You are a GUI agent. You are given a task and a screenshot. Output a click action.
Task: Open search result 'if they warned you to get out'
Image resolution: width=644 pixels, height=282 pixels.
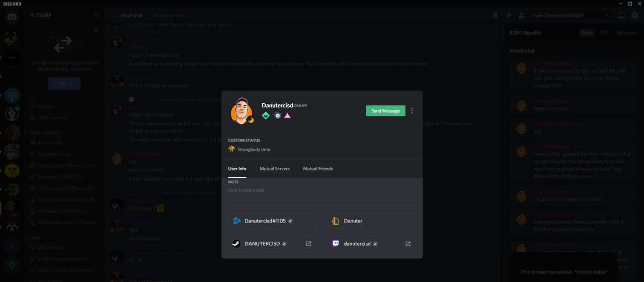(x=574, y=75)
